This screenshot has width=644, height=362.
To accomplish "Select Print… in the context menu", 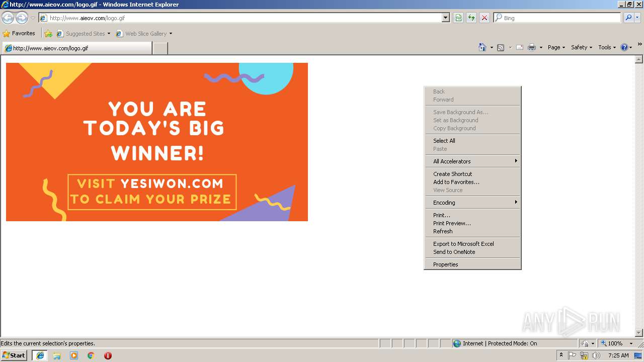I will point(472,215).
